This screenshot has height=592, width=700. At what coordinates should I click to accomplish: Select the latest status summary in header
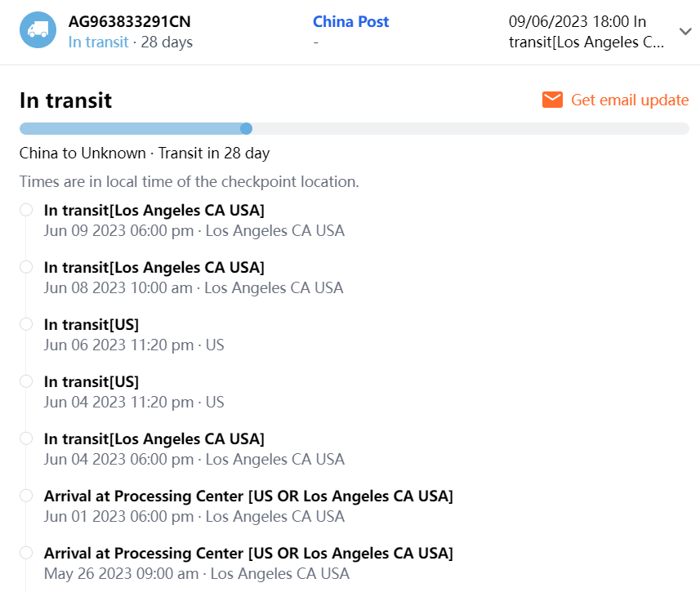point(586,32)
